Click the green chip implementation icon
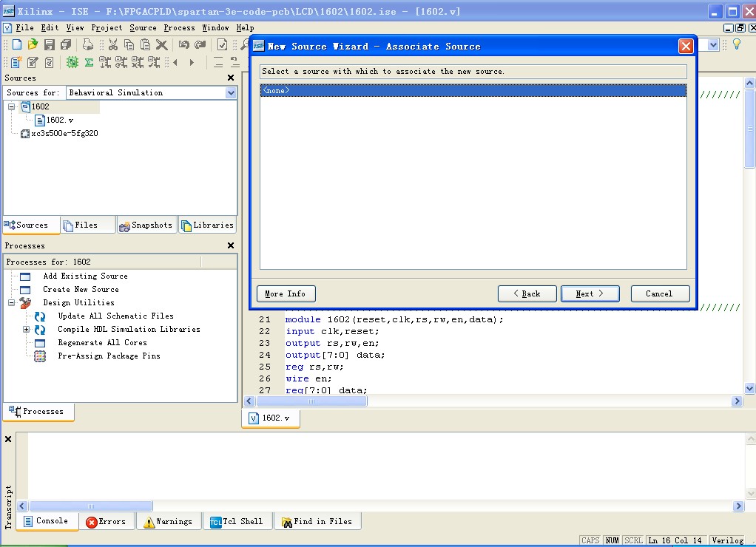The height and width of the screenshot is (547, 756). point(72,63)
